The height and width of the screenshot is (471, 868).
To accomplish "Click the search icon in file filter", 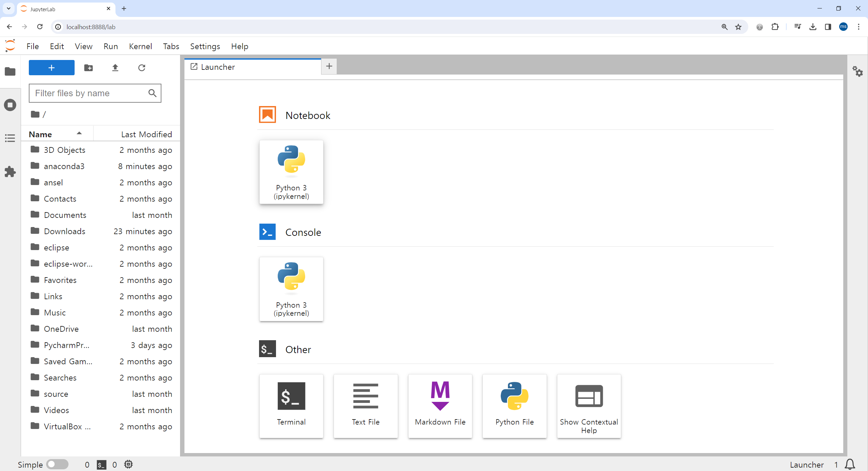I will point(152,93).
